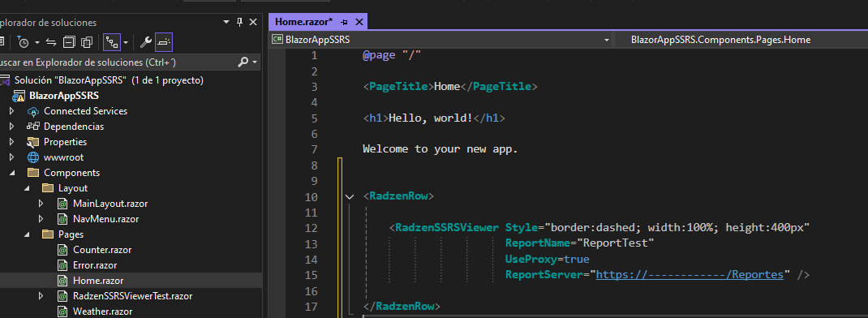Pin the Home.razor tab
This screenshot has width=868, height=318.
tap(344, 22)
